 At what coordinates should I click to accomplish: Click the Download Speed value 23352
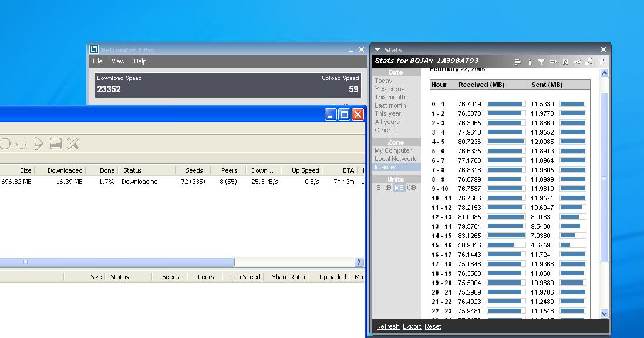(x=109, y=89)
